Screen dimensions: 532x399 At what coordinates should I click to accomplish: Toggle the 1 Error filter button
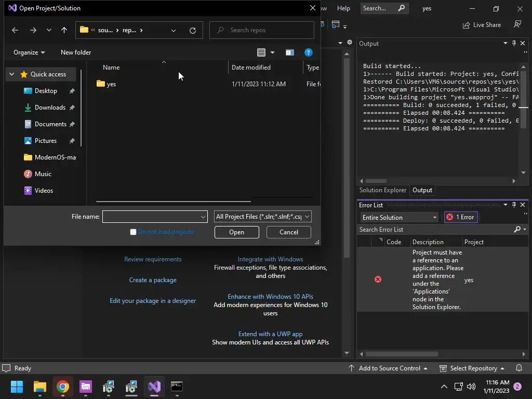pos(461,217)
